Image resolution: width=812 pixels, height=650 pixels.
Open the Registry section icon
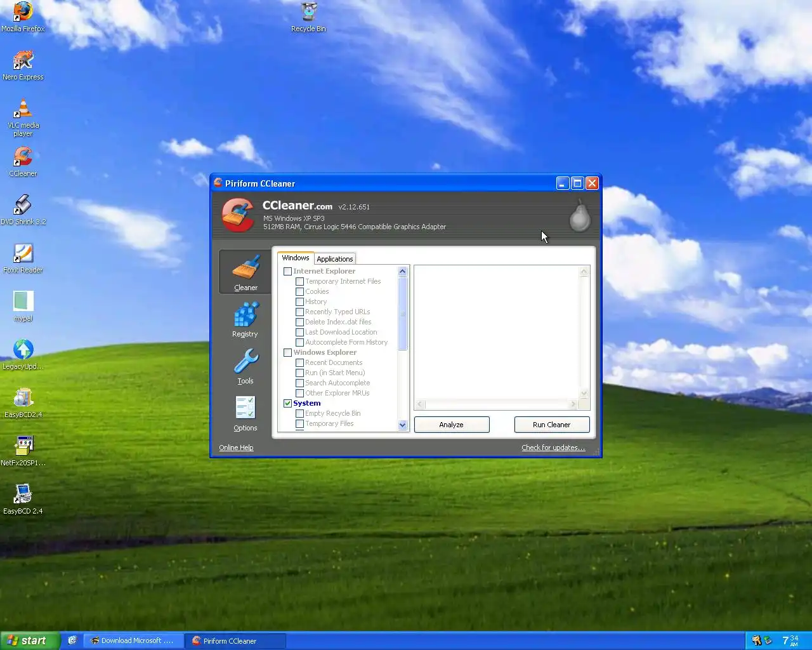point(246,314)
